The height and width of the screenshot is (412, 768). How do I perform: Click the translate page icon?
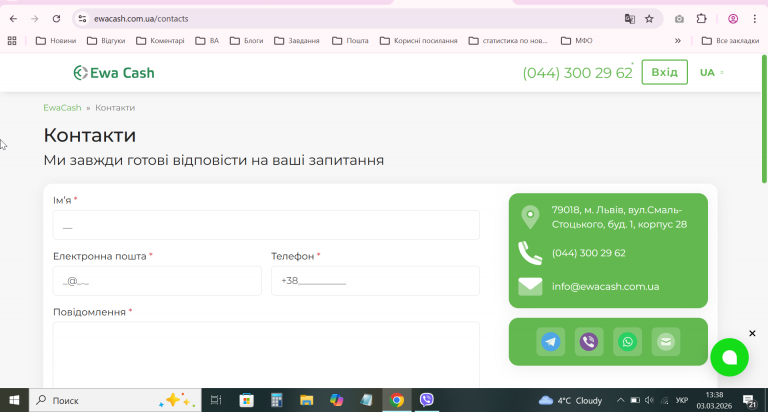629,19
